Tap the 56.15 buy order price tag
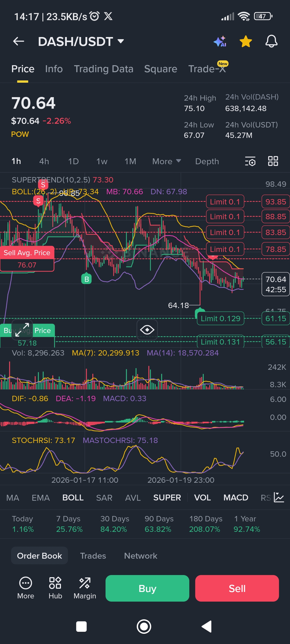 click(276, 342)
